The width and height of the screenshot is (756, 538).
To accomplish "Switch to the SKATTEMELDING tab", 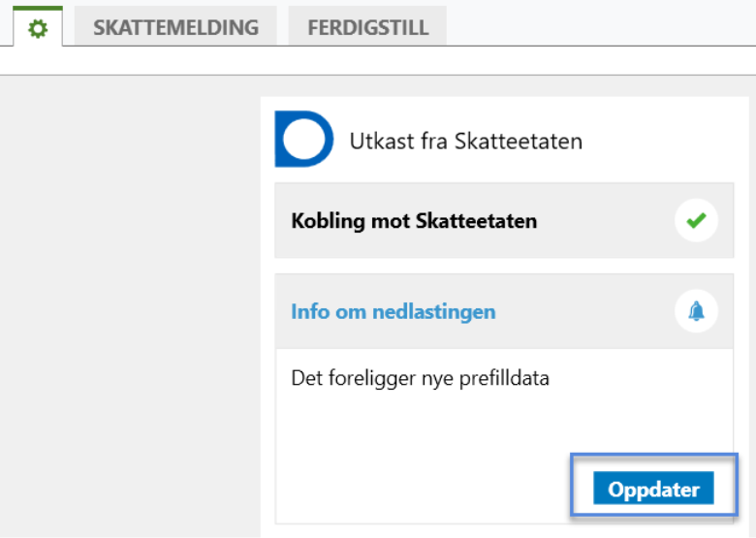I will click(x=175, y=27).
